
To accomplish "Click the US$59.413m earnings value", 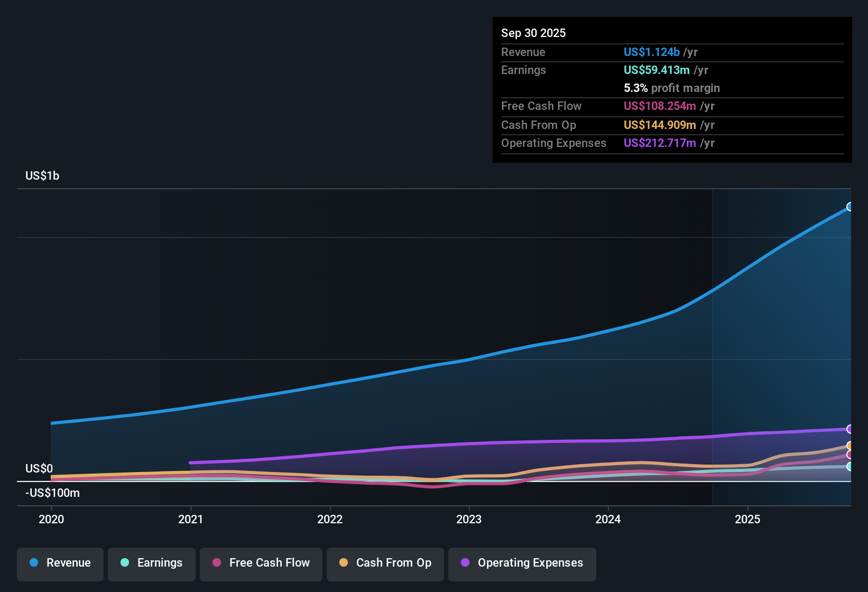I will (x=657, y=70).
